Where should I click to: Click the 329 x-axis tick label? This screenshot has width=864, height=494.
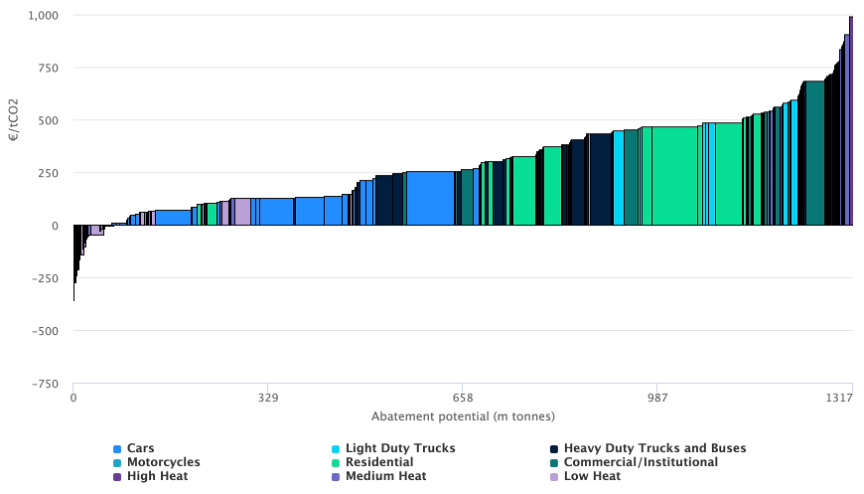coord(268,398)
